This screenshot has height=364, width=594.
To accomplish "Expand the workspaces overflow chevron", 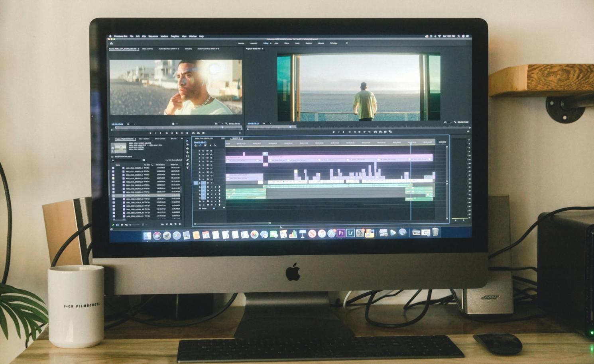I will pos(347,43).
